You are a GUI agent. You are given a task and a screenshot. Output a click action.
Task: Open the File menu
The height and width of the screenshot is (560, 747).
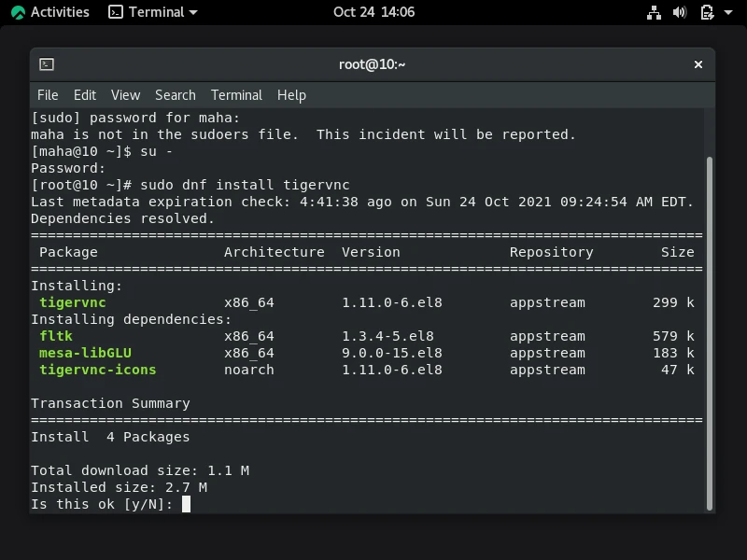click(47, 94)
